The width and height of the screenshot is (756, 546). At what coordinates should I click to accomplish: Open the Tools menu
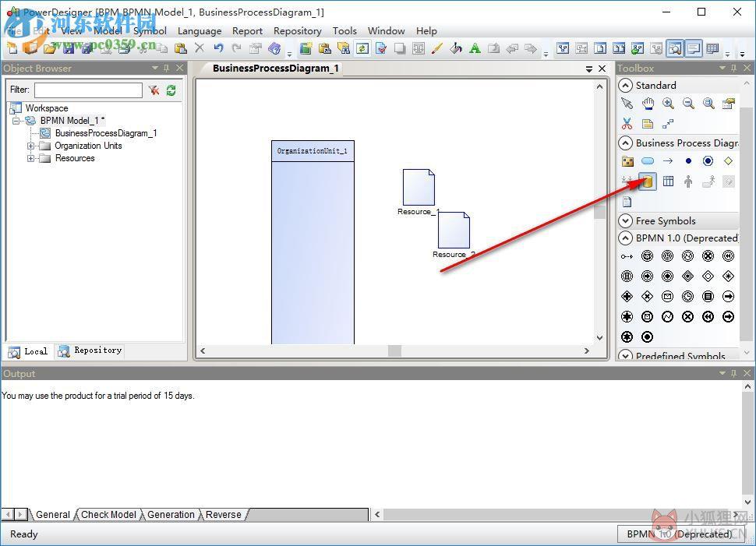click(344, 31)
